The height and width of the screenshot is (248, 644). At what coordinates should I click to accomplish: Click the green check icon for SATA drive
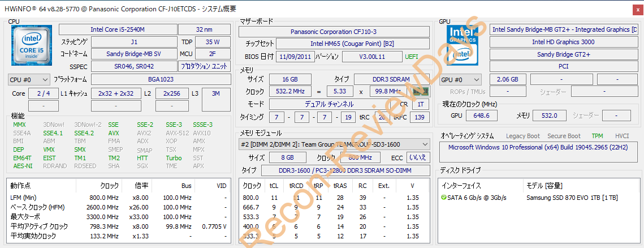click(444, 198)
